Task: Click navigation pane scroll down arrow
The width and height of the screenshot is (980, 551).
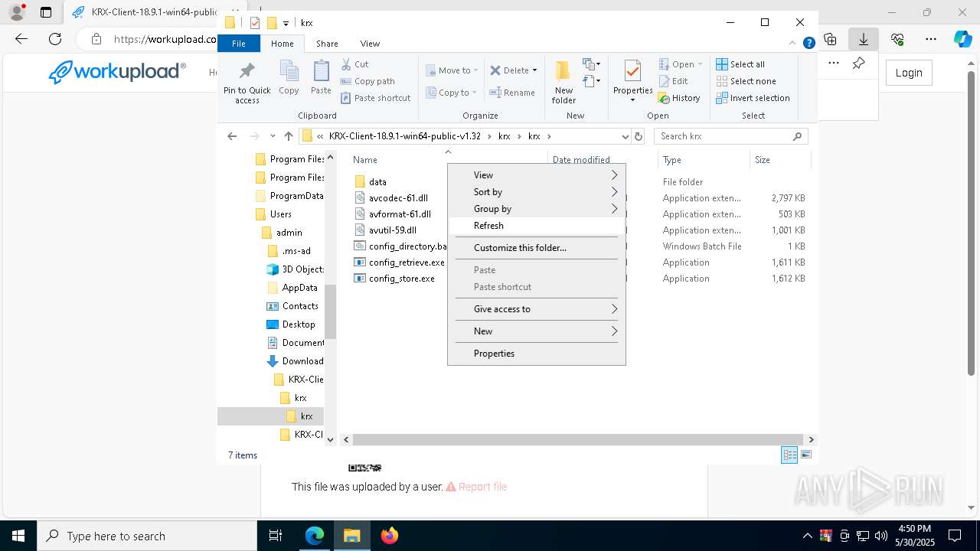Action: [331, 439]
